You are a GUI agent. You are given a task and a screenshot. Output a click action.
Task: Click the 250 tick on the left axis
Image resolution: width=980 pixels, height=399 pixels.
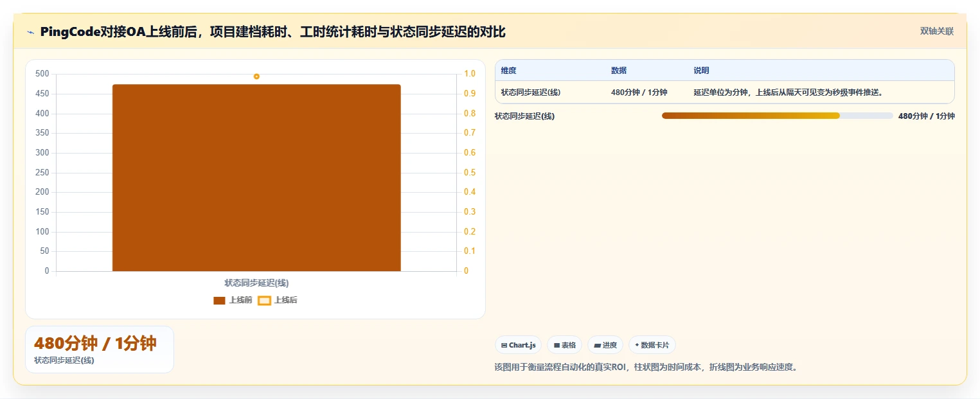pyautogui.click(x=42, y=173)
